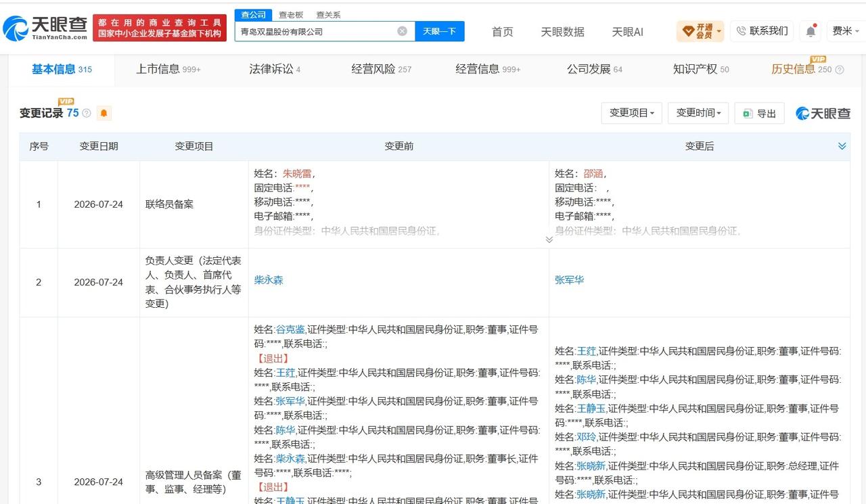Click the help icon next to 变更记录 75
The height and width of the screenshot is (504, 866).
click(x=87, y=113)
